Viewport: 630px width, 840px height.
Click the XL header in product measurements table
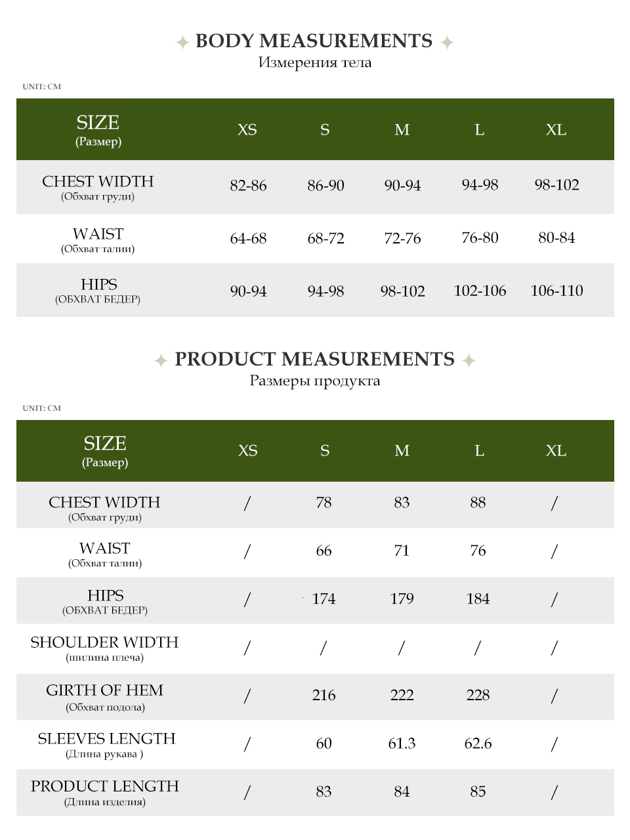556,451
